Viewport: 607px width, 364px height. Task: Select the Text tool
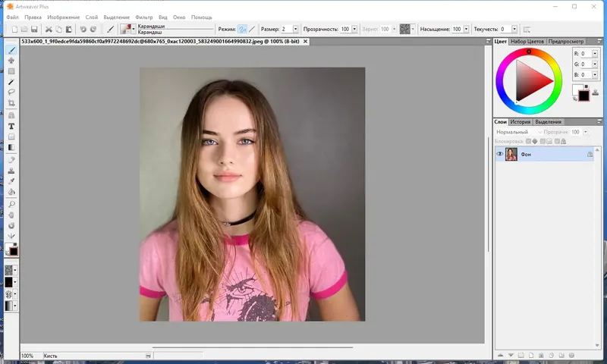(x=11, y=127)
